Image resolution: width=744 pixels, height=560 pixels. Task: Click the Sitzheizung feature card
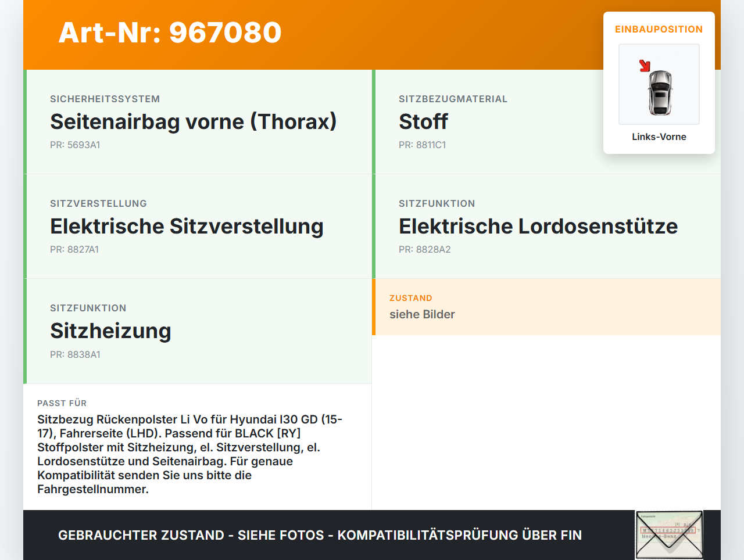pyautogui.click(x=198, y=331)
